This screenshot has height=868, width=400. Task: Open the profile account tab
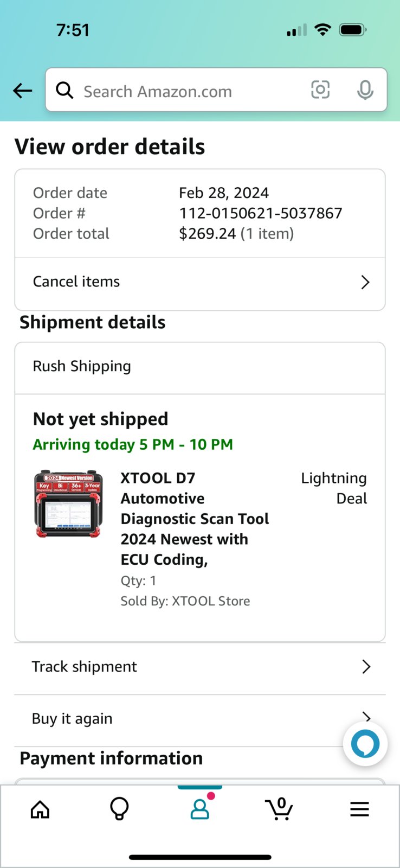pos(200,809)
